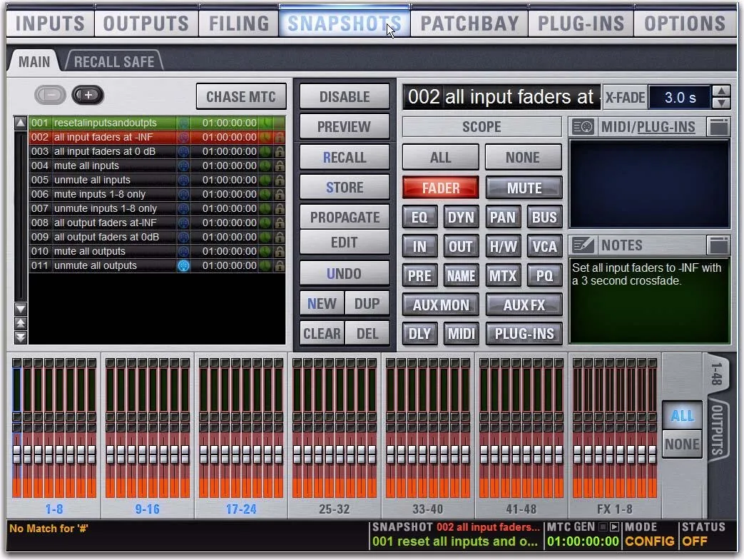Click the MIDI icon on row 005 unmute all inputs
Screen dimensions: 744x560
point(183,180)
